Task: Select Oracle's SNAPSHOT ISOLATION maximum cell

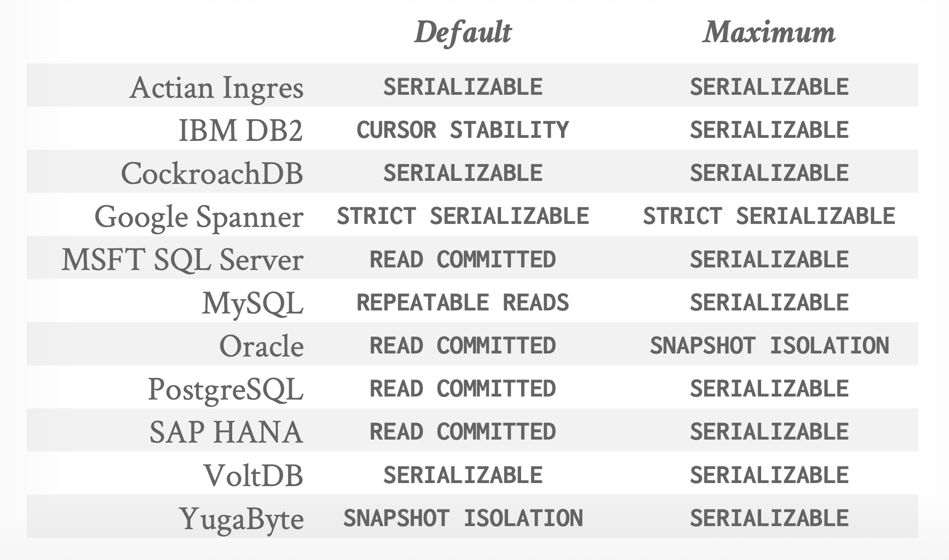Action: 769,346
